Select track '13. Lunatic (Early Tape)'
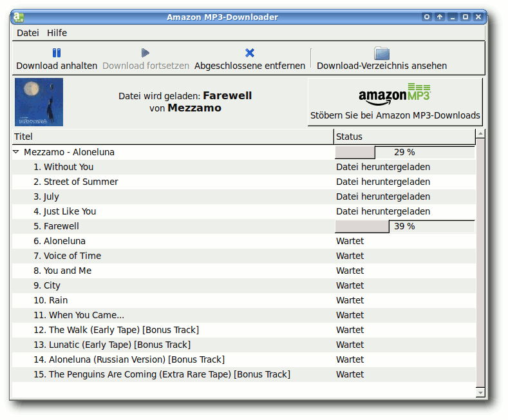 point(112,345)
